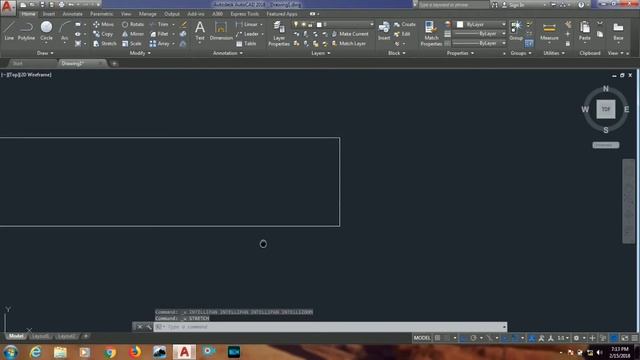Viewport: 640px width, 360px height.
Task: Select the Dimension tool
Action: pos(221,31)
